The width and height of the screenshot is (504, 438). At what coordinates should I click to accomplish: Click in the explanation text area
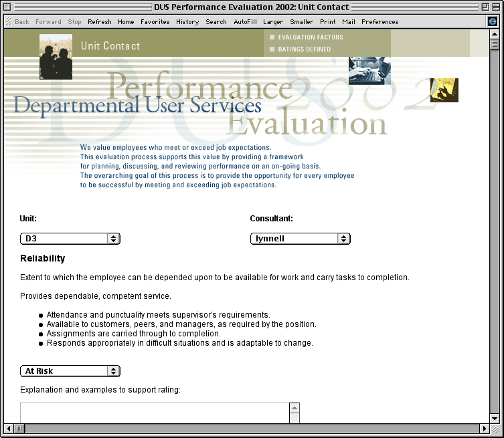tap(154, 413)
